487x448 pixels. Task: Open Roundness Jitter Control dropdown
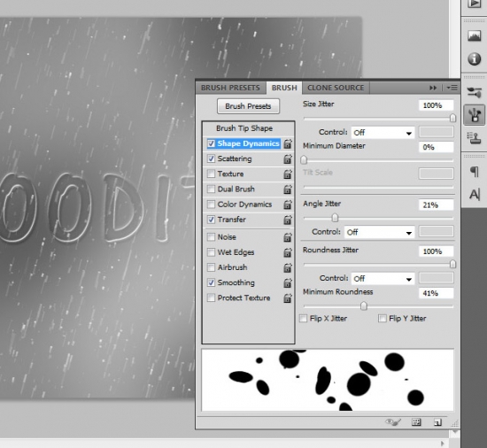[x=383, y=279]
